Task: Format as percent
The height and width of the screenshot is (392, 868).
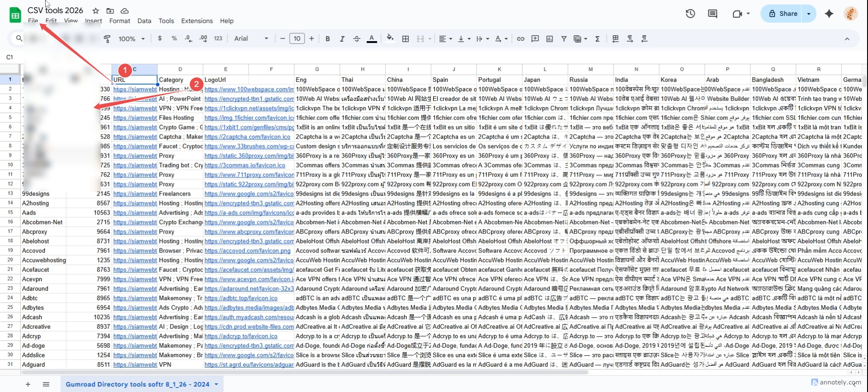Action: 174,38
